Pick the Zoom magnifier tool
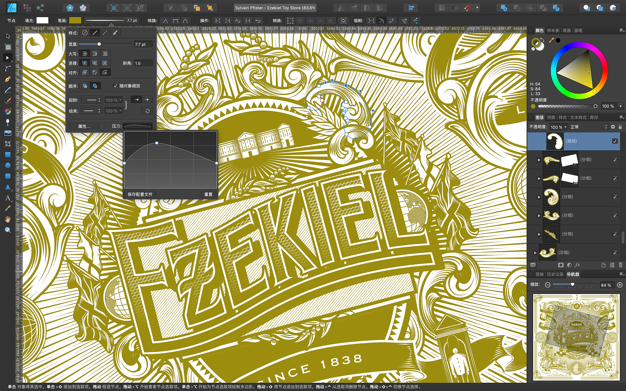Screen dimensions: 626x391 coord(8,230)
